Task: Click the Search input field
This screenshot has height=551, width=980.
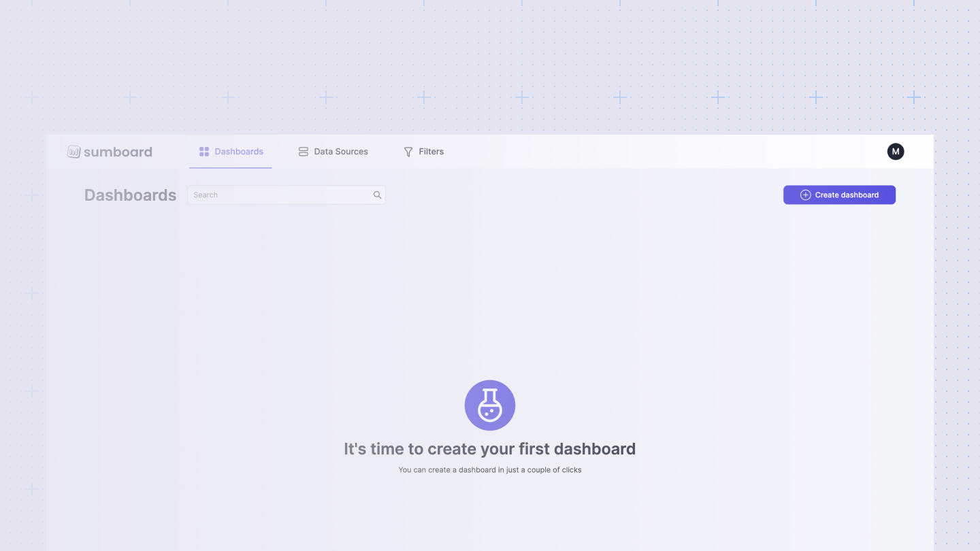Action: click(x=279, y=195)
